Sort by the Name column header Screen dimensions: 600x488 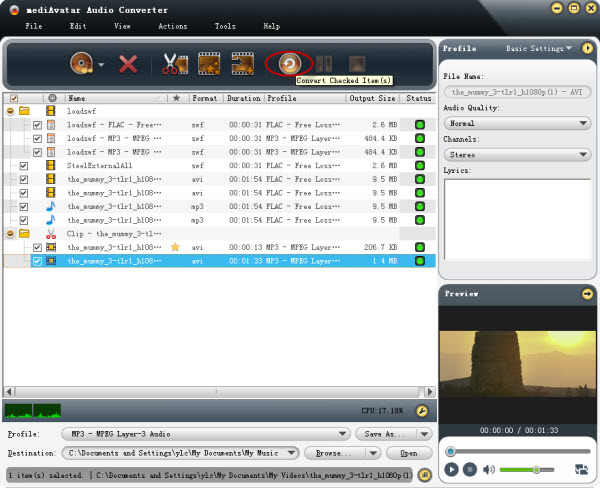116,98
